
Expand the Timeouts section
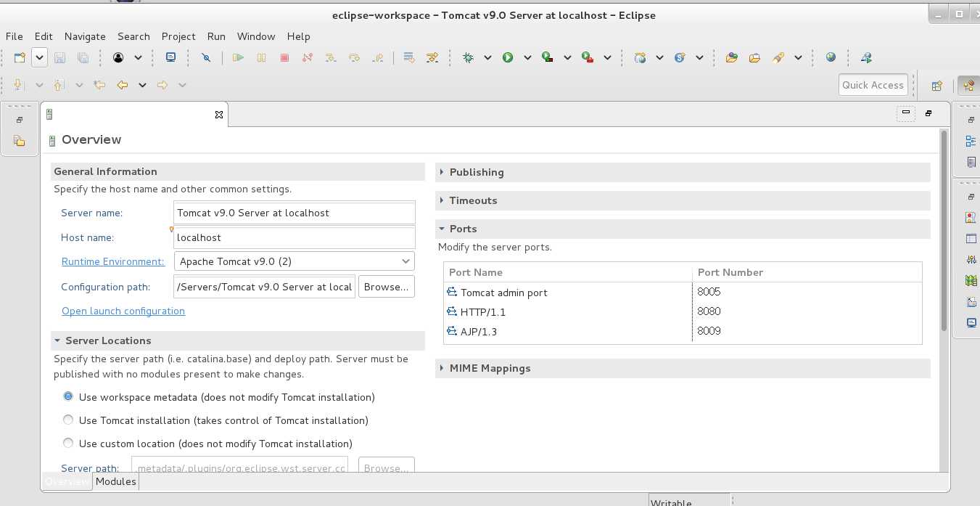point(442,200)
